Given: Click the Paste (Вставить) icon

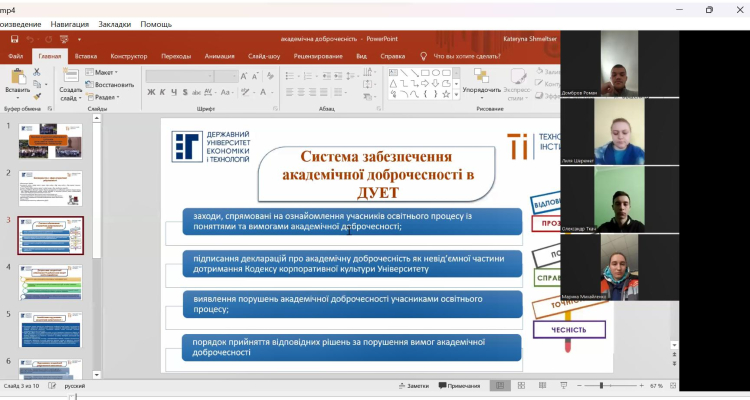Looking at the screenshot, I should [x=17, y=76].
